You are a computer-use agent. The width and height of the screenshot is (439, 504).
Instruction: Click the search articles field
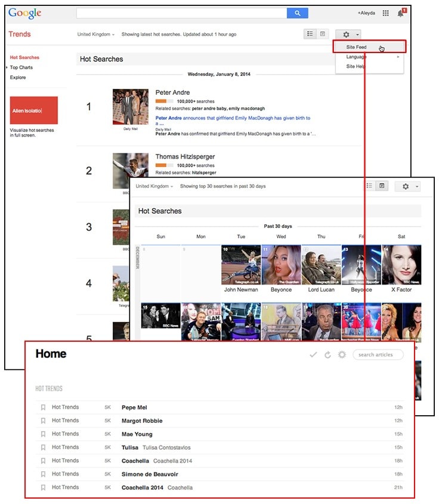coord(378,355)
